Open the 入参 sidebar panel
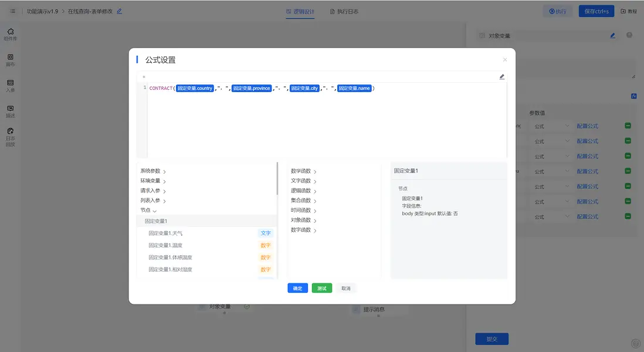Screen dimensions: 644x352 click(x=11, y=86)
